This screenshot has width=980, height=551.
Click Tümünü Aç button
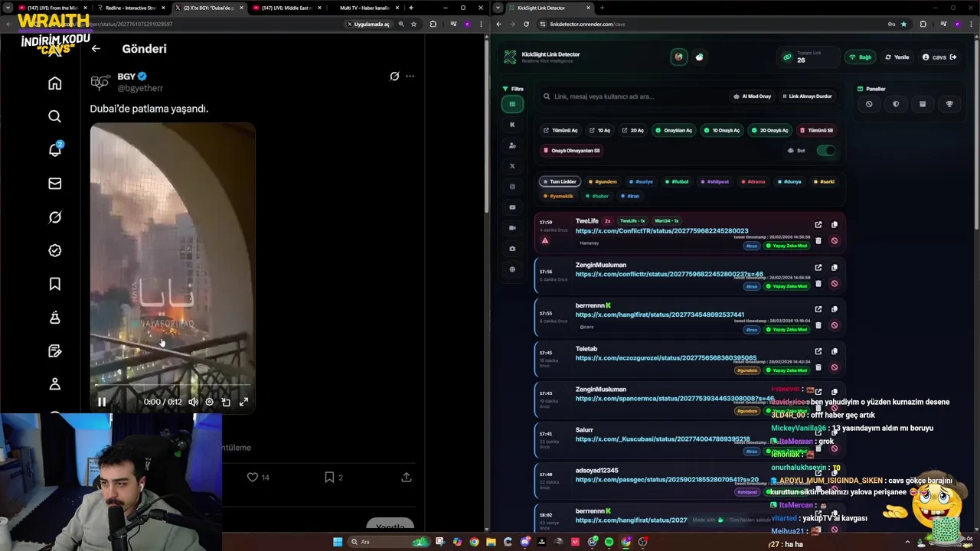click(x=560, y=130)
